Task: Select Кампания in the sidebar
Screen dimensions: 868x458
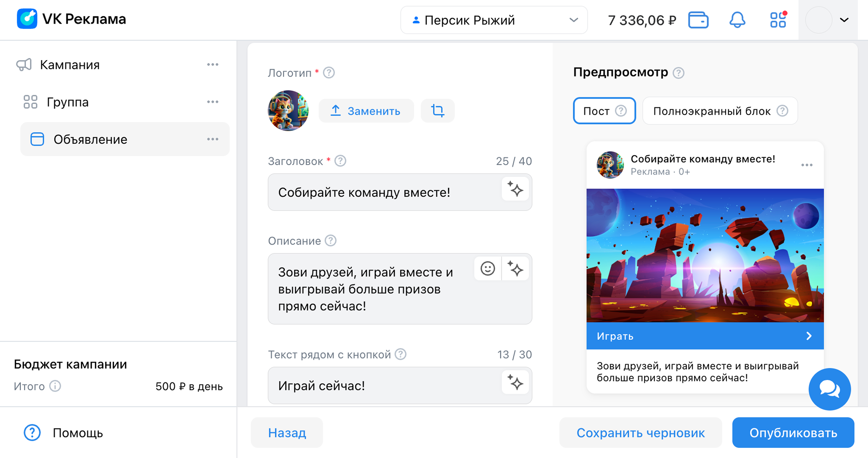Action: click(70, 65)
